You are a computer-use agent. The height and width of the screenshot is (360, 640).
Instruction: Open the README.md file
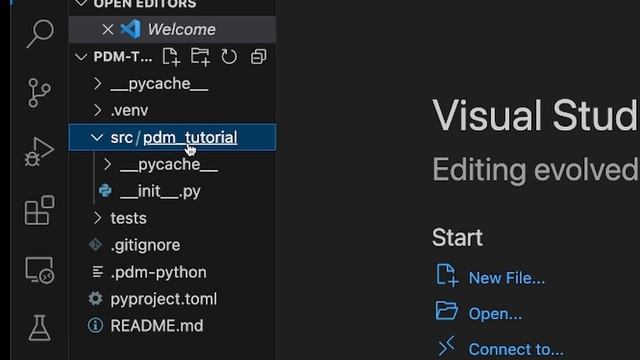pyautogui.click(x=157, y=326)
